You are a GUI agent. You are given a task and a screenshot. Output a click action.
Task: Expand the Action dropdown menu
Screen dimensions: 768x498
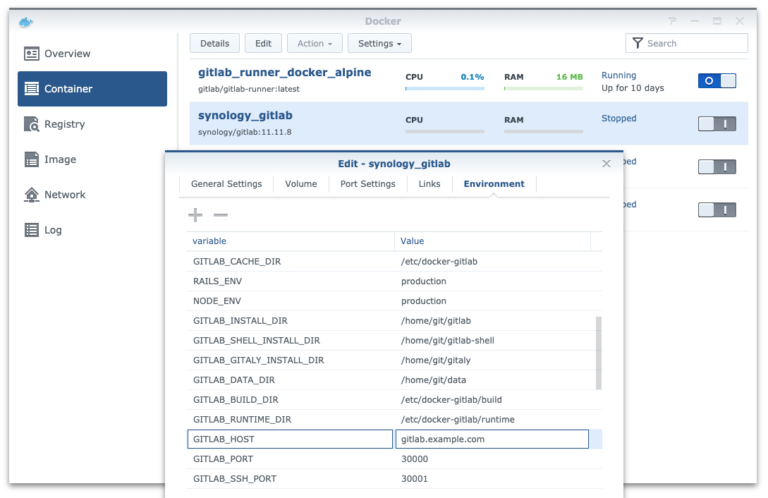point(315,44)
